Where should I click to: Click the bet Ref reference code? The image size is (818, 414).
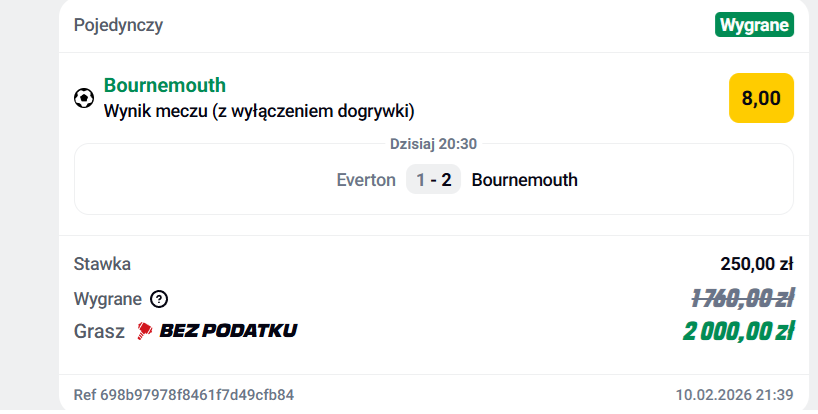click(184, 394)
